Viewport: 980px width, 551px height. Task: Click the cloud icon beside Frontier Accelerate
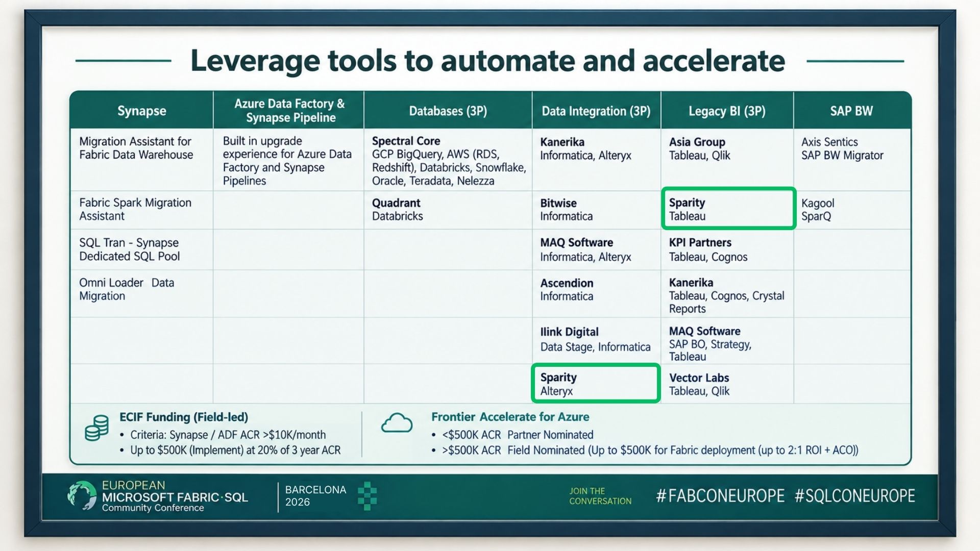pos(397,423)
